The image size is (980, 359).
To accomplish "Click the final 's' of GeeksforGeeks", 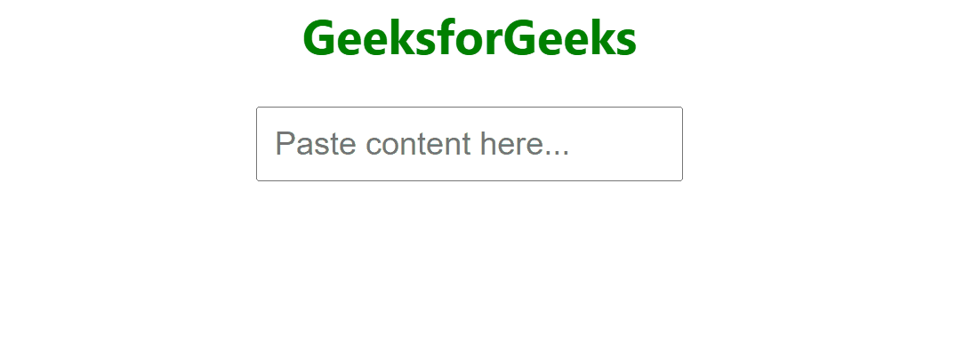I will tap(626, 44).
